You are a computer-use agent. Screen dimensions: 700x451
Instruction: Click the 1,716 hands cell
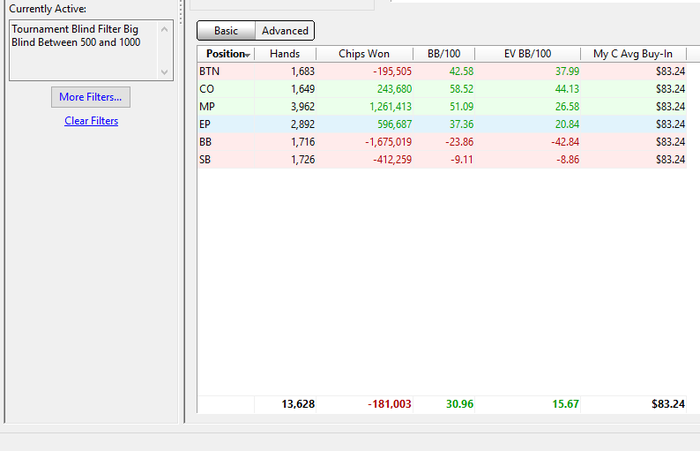(x=303, y=142)
